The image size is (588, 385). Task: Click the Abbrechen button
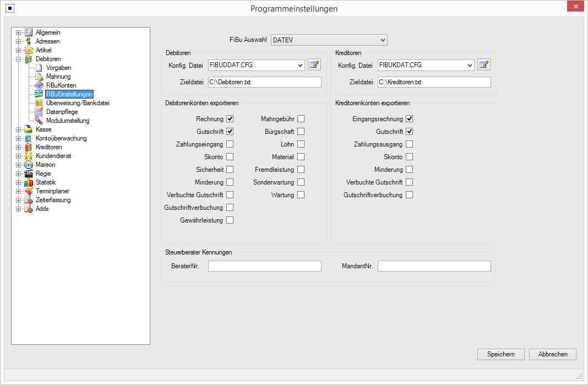click(552, 354)
